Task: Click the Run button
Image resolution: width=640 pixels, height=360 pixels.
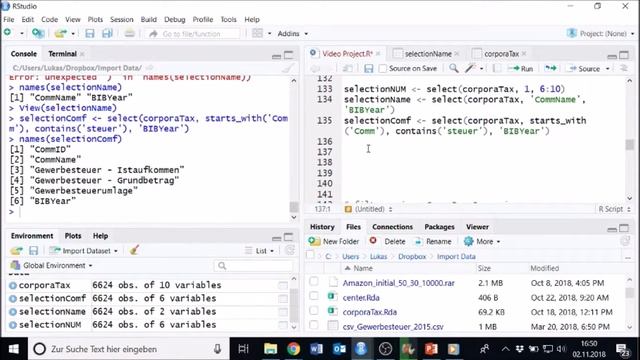Action: pos(520,69)
